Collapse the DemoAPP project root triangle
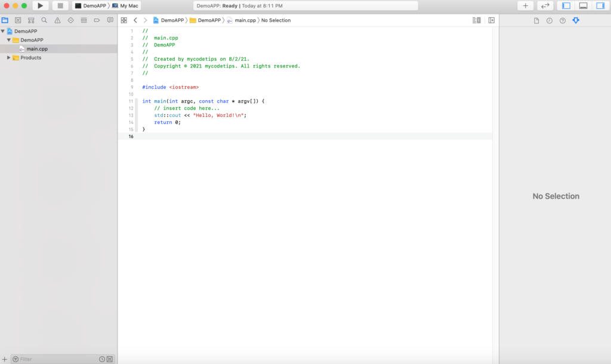Image resolution: width=611 pixels, height=364 pixels. 3,31
